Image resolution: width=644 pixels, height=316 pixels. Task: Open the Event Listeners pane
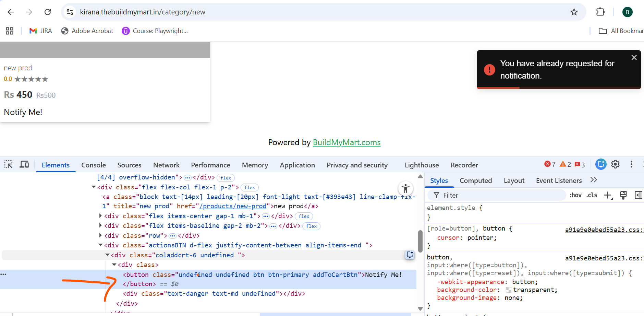coord(559,180)
